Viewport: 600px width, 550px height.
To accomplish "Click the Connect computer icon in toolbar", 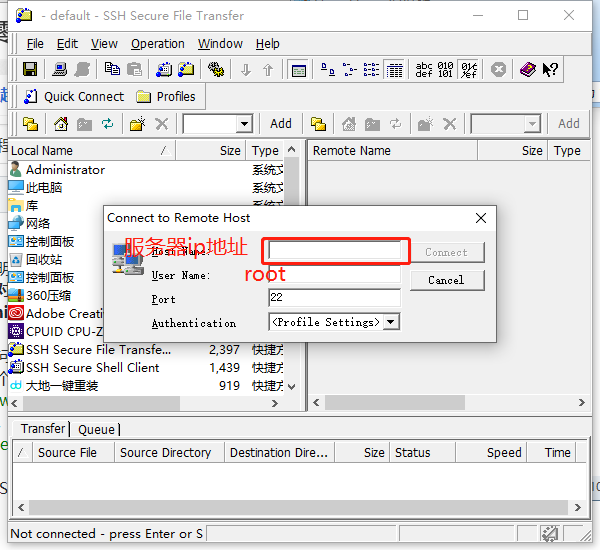I will pyautogui.click(x=60, y=70).
